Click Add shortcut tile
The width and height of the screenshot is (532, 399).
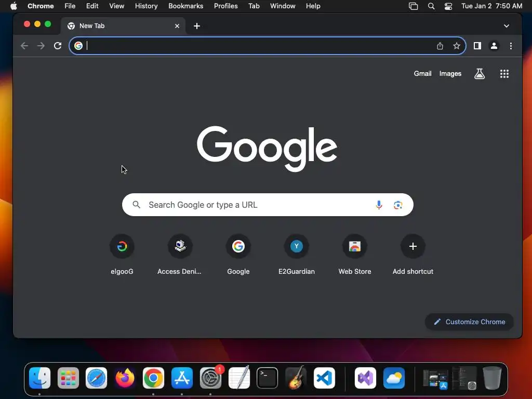pos(413,255)
